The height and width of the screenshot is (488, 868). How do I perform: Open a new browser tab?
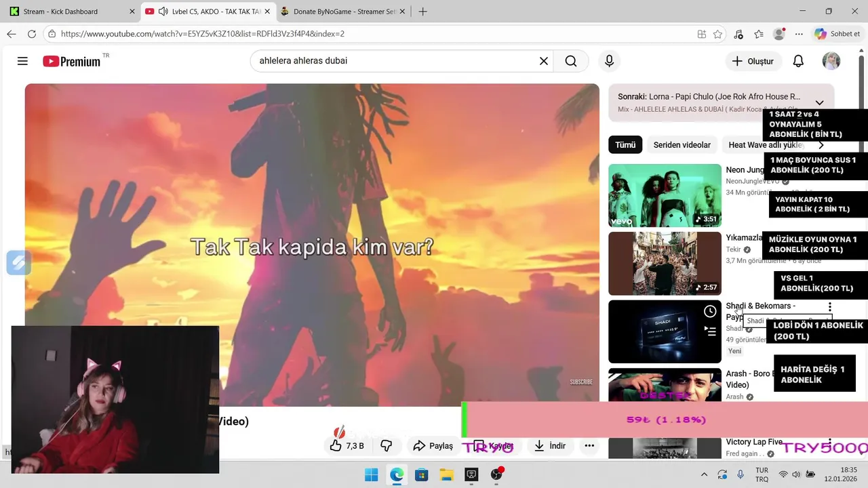pos(423,12)
